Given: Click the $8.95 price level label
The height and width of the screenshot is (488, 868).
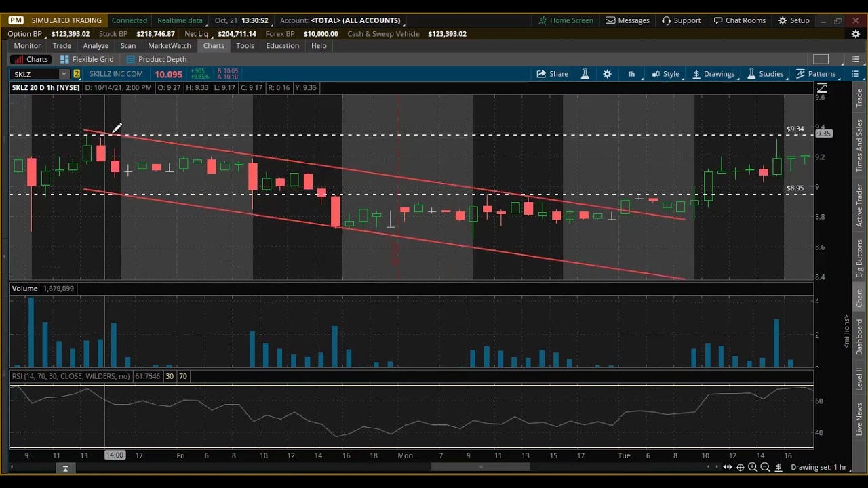Looking at the screenshot, I should click(795, 188).
